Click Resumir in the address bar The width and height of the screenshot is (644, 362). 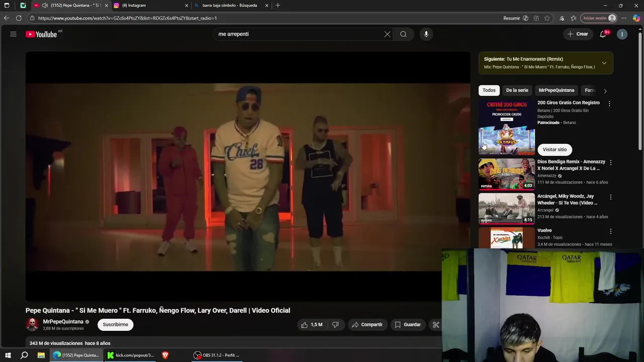[x=512, y=18]
